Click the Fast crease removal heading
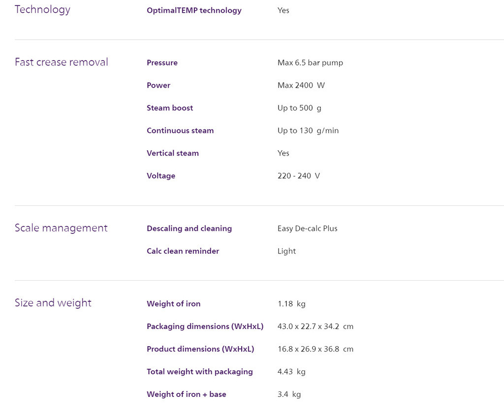 62,62
